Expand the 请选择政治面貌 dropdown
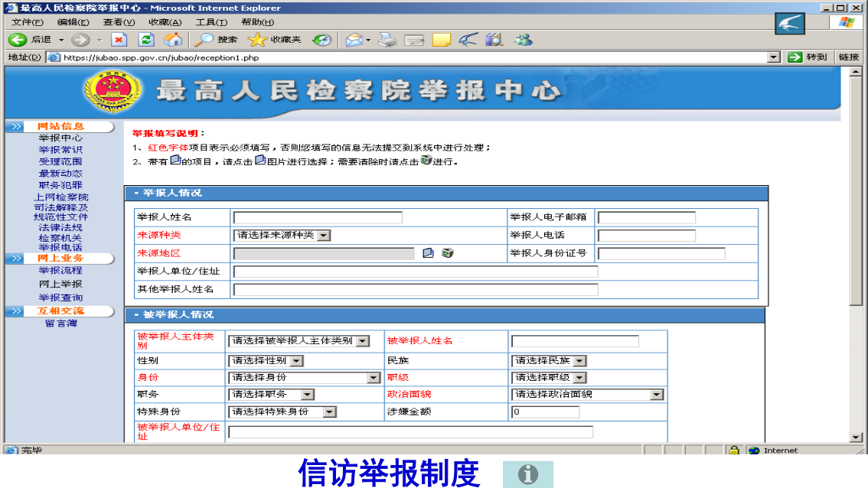The height and width of the screenshot is (488, 868). pos(656,395)
